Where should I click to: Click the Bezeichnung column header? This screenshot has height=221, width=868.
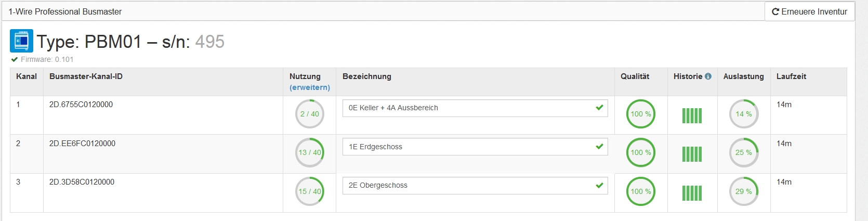click(x=367, y=76)
